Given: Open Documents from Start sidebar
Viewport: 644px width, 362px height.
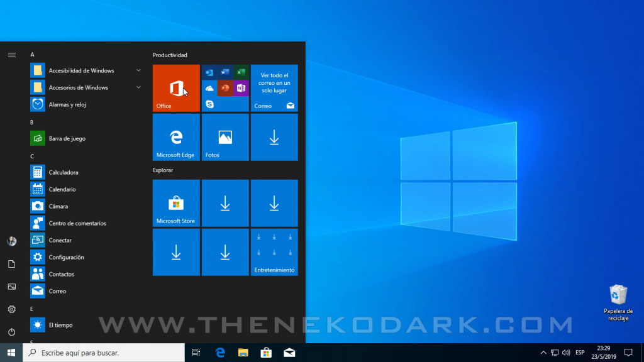Looking at the screenshot, I should point(11,264).
